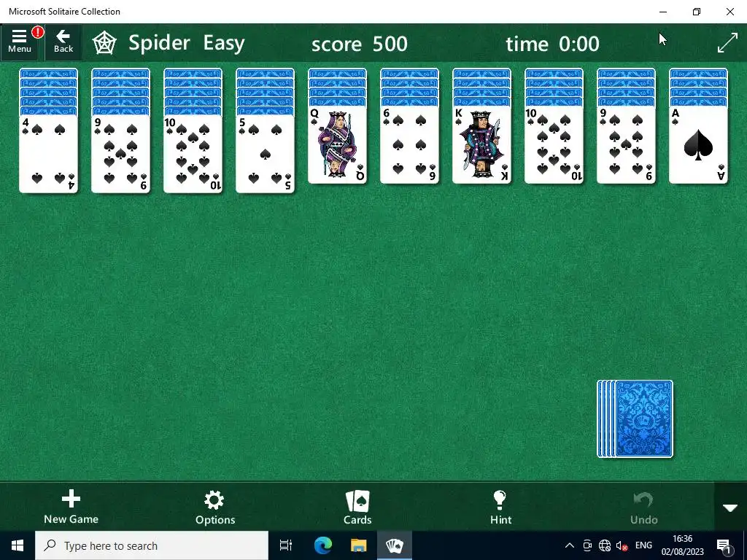747x560 pixels.
Task: Close the Microsoft Solitaire Collection window
Action: coord(729,12)
